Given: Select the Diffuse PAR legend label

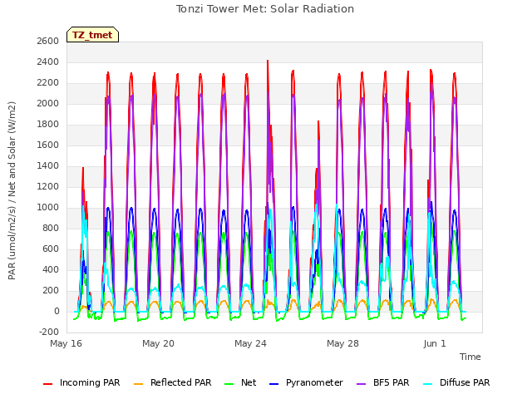Looking at the screenshot, I should pyautogui.click(x=465, y=382).
